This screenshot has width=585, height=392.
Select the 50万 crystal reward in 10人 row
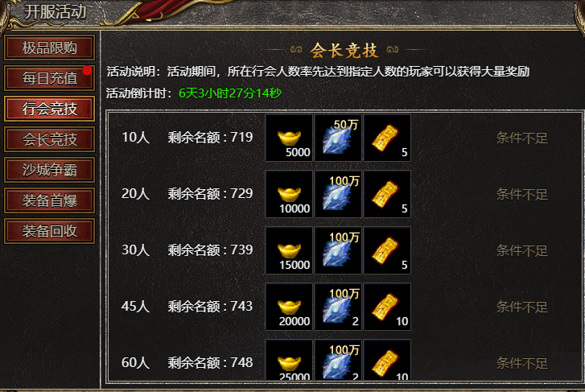pos(338,138)
